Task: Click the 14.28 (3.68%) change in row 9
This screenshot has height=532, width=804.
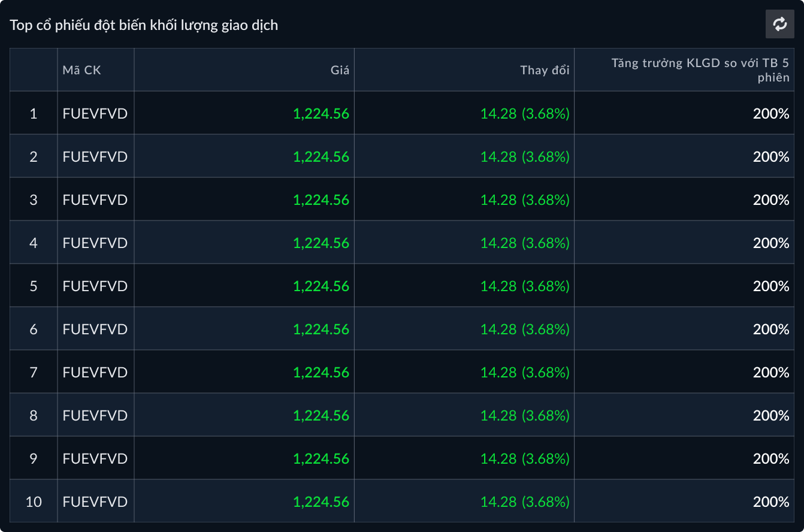Action: point(524,458)
